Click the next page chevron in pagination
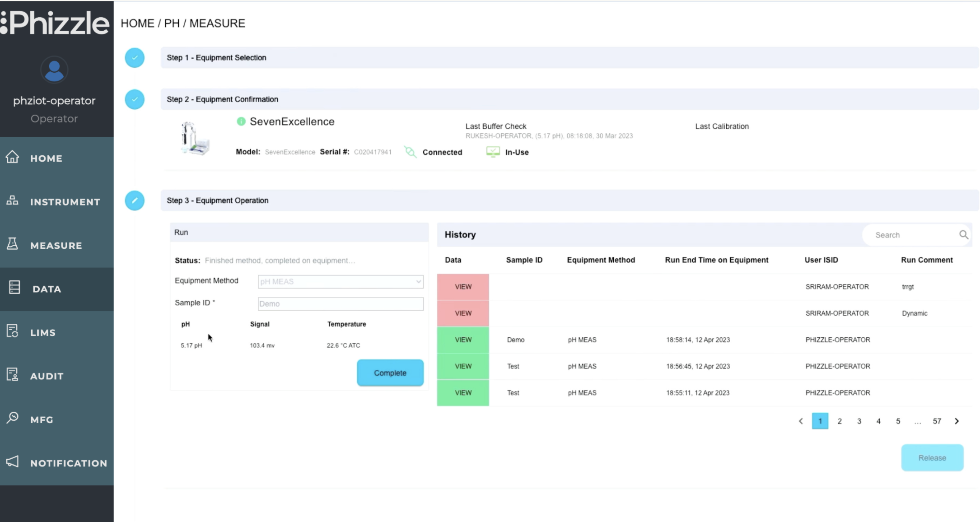The image size is (980, 522). click(x=957, y=421)
